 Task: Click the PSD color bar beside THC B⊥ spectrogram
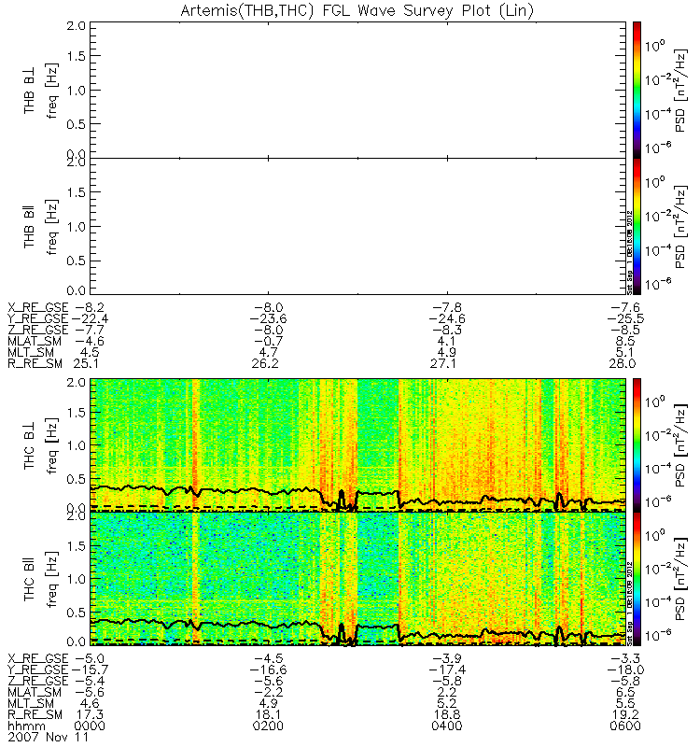coord(637,445)
